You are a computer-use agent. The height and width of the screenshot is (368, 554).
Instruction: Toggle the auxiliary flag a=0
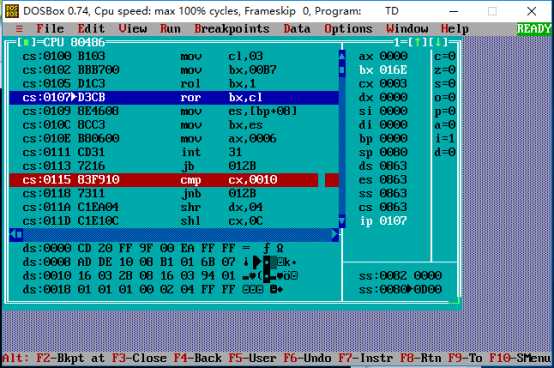pyautogui.click(x=445, y=125)
